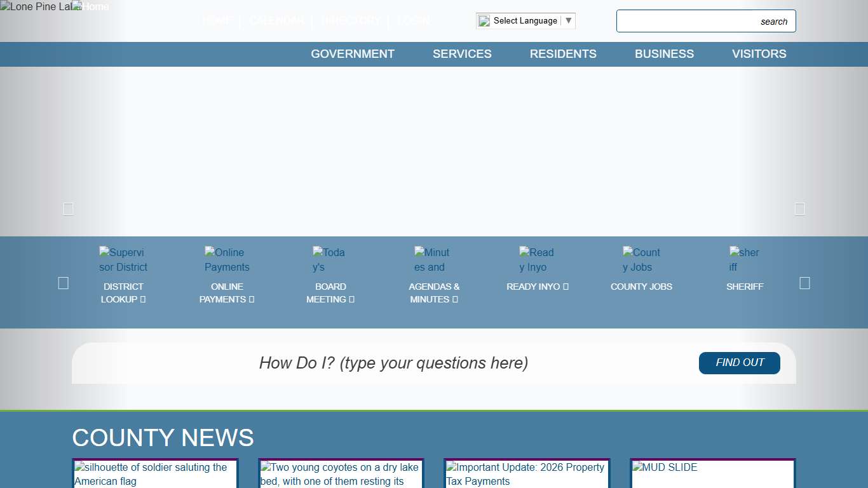The width and height of the screenshot is (868, 488).
Task: Go to previous hero slideshow image
Action: pyautogui.click(x=69, y=208)
